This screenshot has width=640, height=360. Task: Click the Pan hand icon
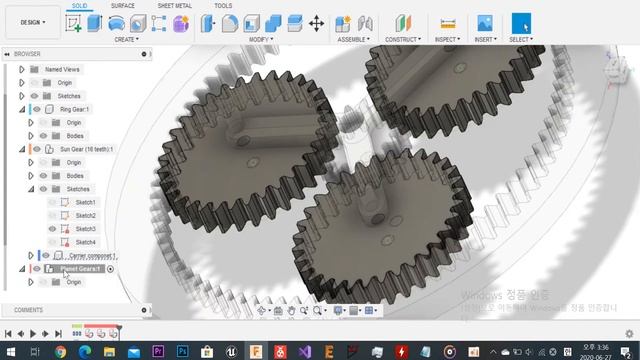click(x=291, y=311)
